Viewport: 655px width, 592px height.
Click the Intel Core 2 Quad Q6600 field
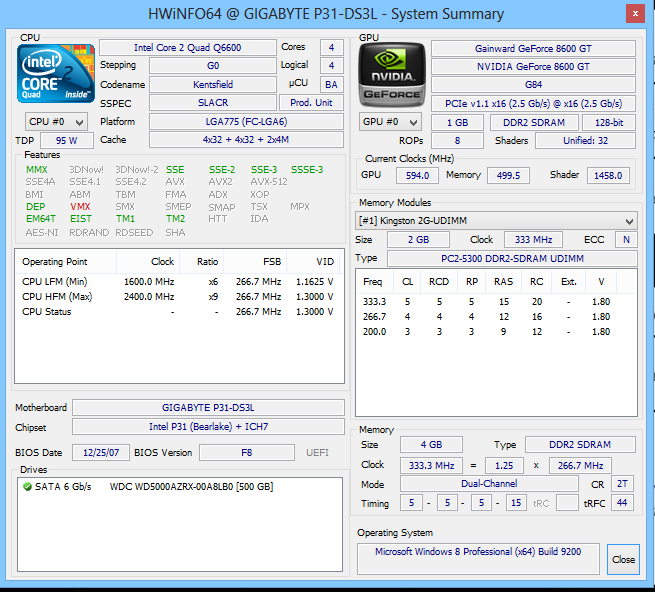(x=188, y=48)
